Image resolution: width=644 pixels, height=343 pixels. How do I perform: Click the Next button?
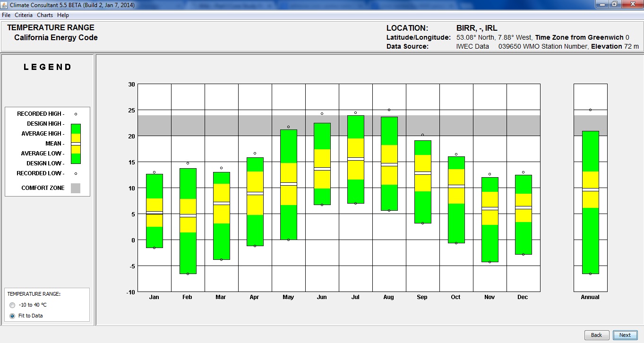625,335
